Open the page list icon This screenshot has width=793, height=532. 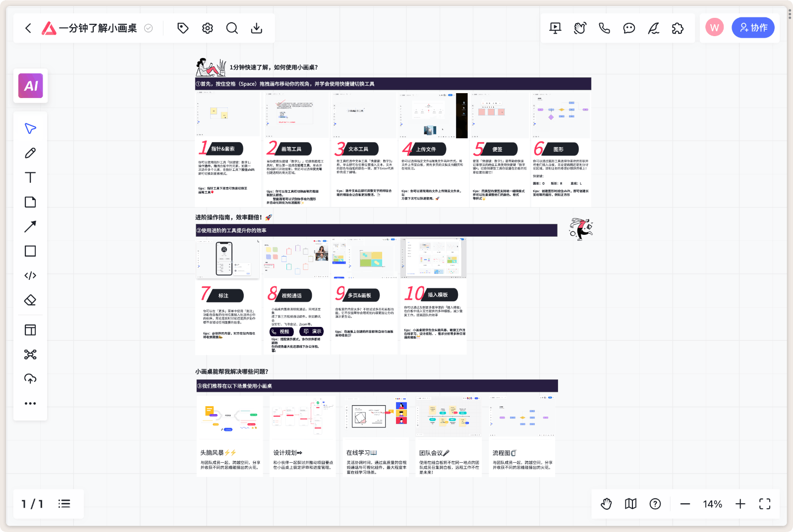pyautogui.click(x=64, y=504)
